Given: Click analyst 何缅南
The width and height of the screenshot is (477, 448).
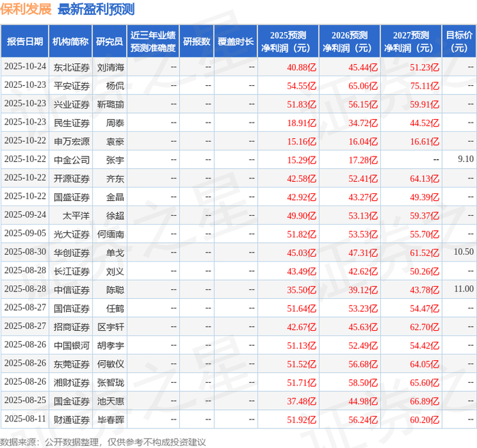Looking at the screenshot, I should [110, 234].
